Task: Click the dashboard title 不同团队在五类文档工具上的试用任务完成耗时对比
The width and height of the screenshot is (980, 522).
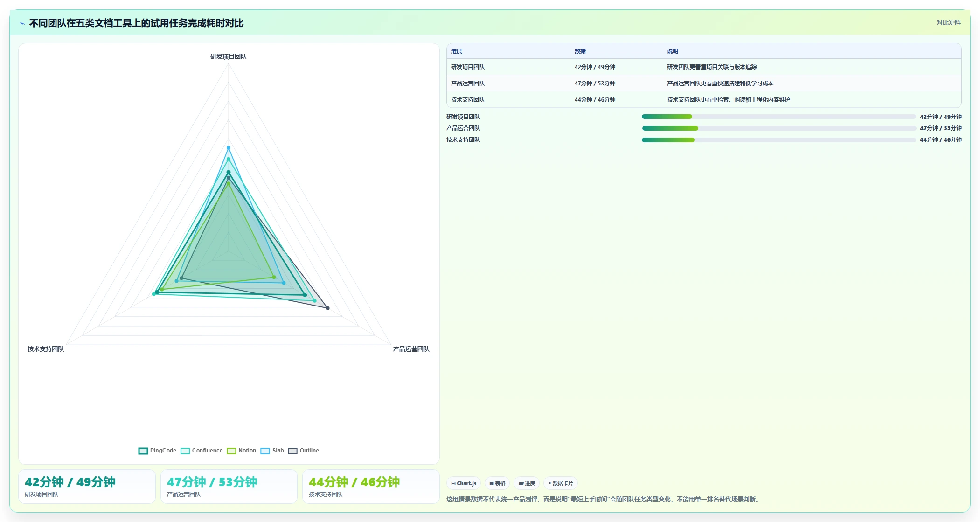Action: tap(136, 23)
